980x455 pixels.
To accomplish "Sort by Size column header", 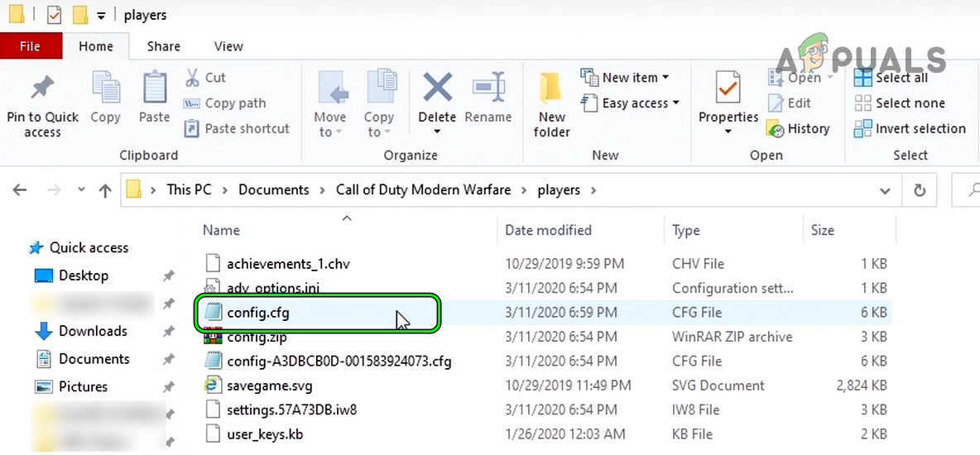I will pos(823,230).
